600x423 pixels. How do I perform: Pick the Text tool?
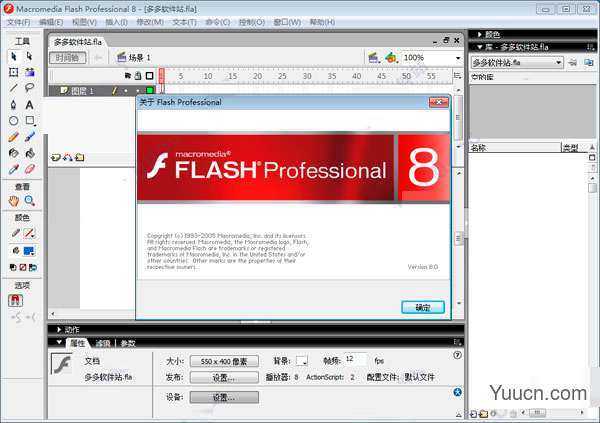pyautogui.click(x=29, y=105)
